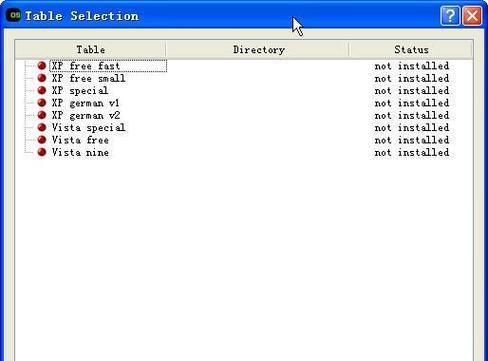Click the red dot next to Vista special
Image resolution: width=488 pixels, height=361 pixels.
coord(42,127)
